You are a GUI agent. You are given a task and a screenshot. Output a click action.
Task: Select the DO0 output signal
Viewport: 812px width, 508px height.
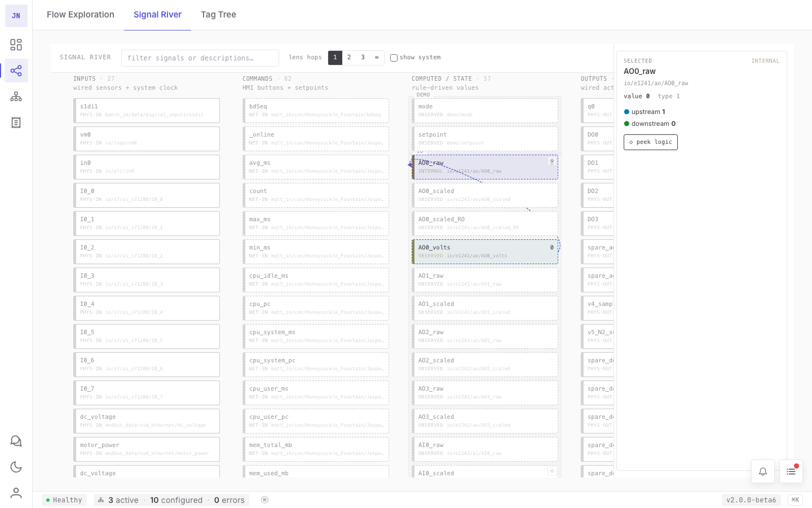tap(597, 139)
